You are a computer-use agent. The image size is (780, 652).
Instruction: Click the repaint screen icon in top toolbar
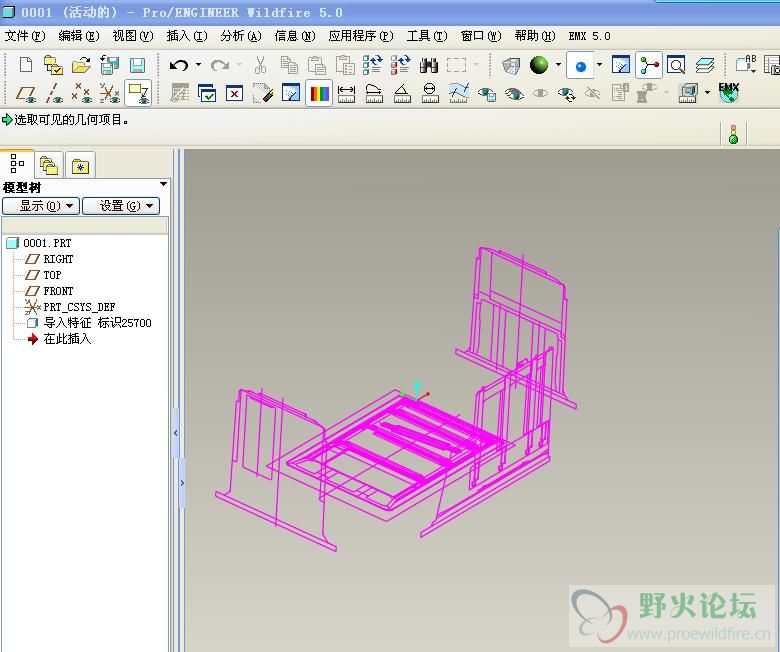pyautogui.click(x=621, y=65)
